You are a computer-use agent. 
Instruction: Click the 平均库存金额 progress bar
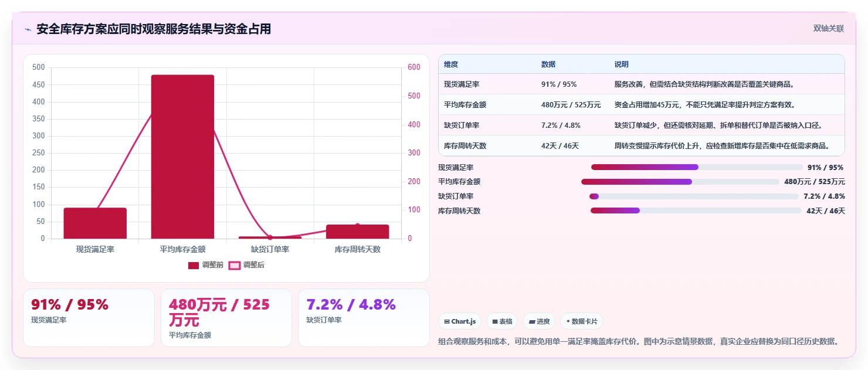[680, 182]
